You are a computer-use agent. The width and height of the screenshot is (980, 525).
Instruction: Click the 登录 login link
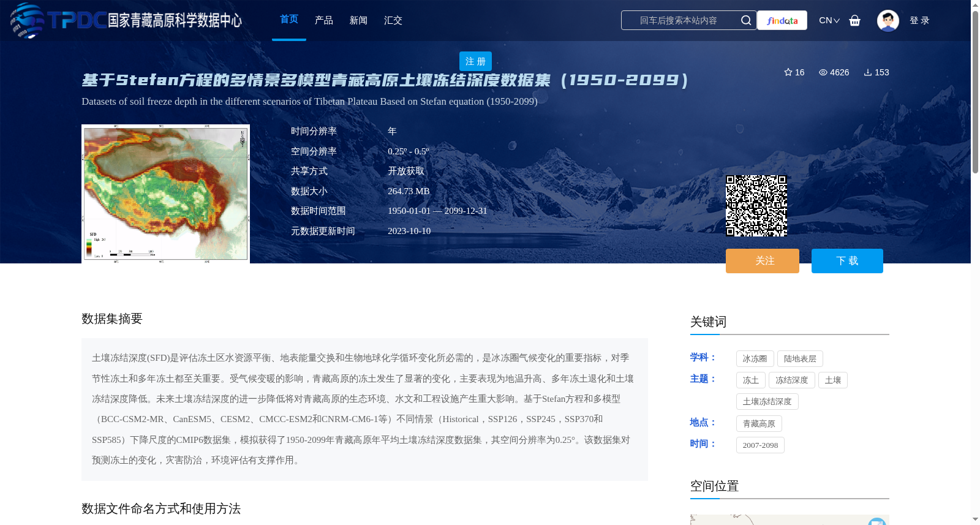pos(919,20)
